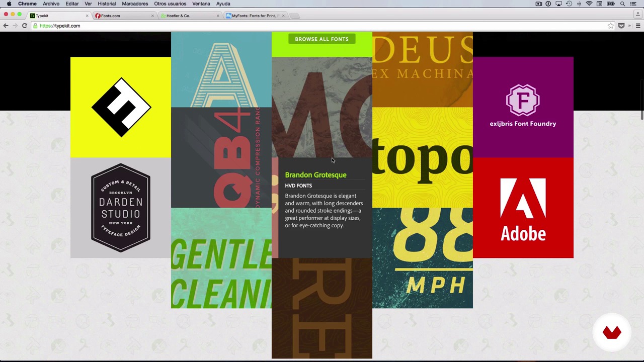644x362 pixels.
Task: Open the Adobe foundry tile
Action: 523,208
